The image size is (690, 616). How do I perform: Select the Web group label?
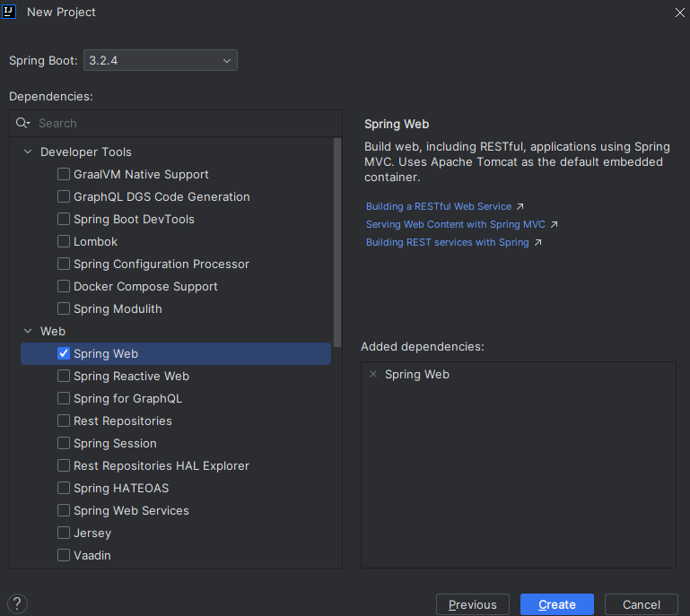click(53, 331)
